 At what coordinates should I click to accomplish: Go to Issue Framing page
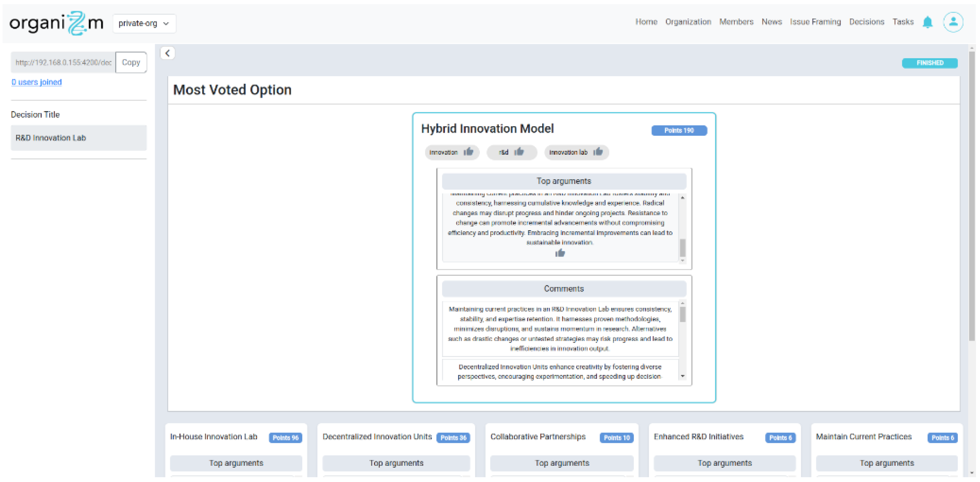(x=815, y=22)
